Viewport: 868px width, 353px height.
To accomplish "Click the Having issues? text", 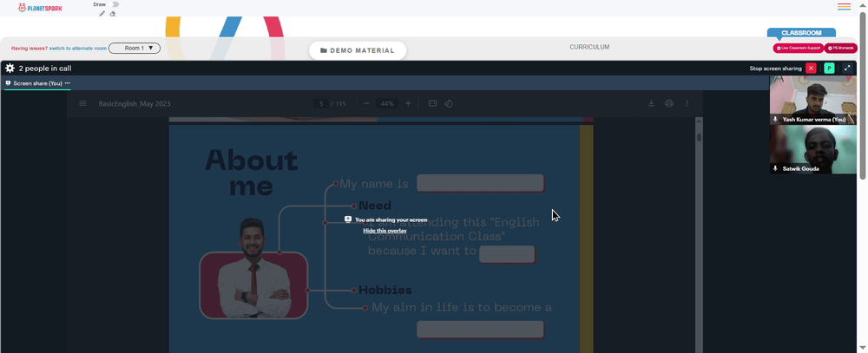I will click(30, 49).
